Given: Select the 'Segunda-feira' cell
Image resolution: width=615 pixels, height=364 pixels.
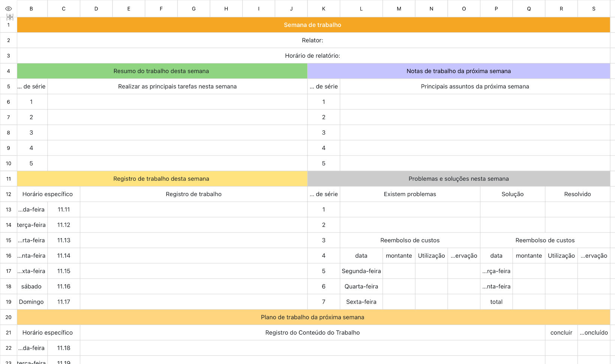Looking at the screenshot, I should tap(361, 271).
